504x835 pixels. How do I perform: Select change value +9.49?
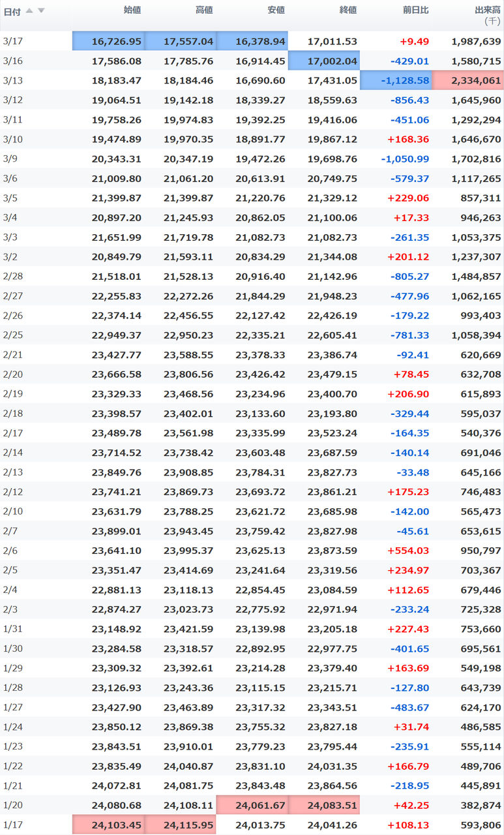414,41
